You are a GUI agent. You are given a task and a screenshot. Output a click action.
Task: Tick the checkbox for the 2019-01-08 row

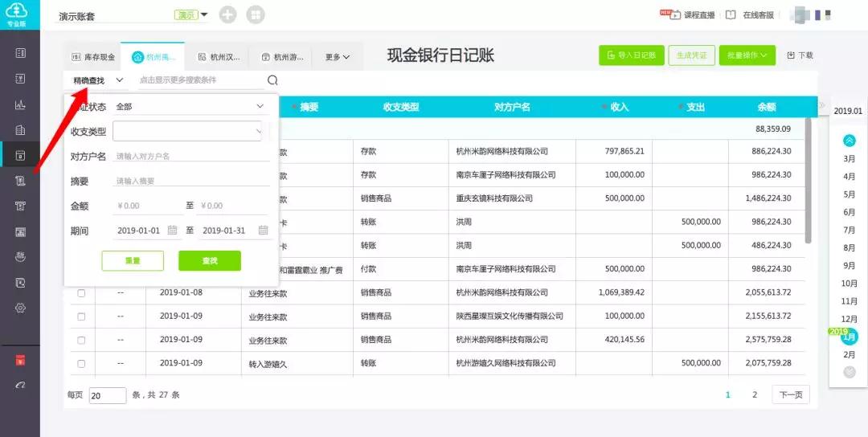coord(81,293)
